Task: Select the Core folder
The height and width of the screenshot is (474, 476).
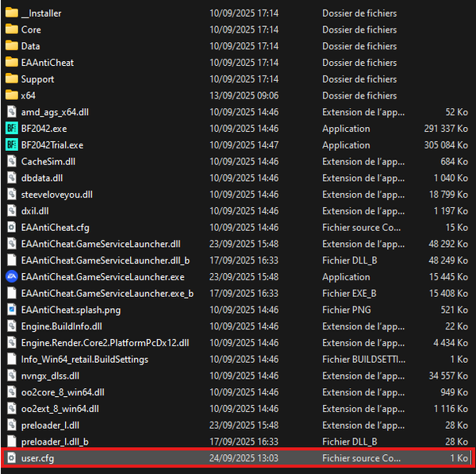Action: tap(31, 30)
